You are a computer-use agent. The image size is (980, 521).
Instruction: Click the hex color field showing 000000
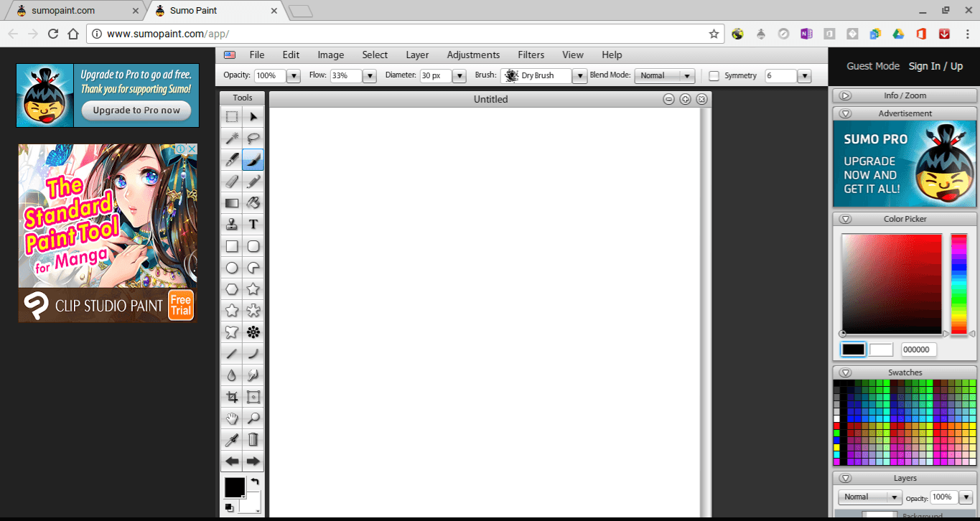[x=918, y=349]
